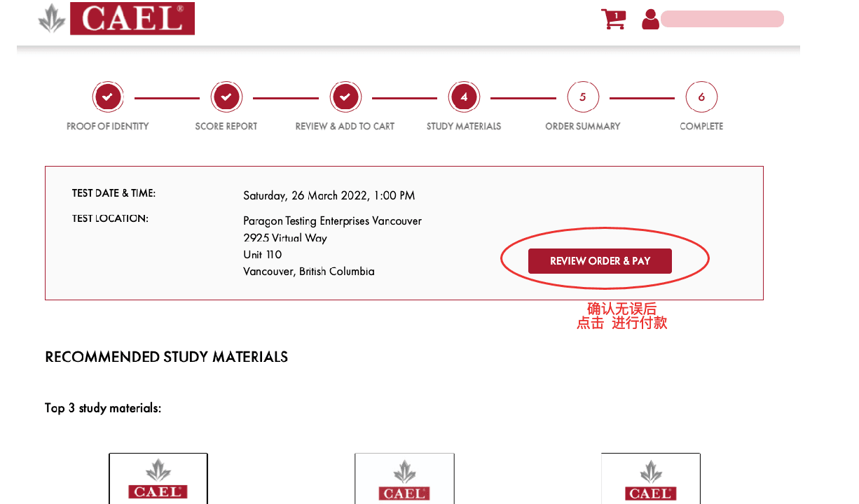Click the COMPLETE step label
The height and width of the screenshot is (504, 859).
701,127
